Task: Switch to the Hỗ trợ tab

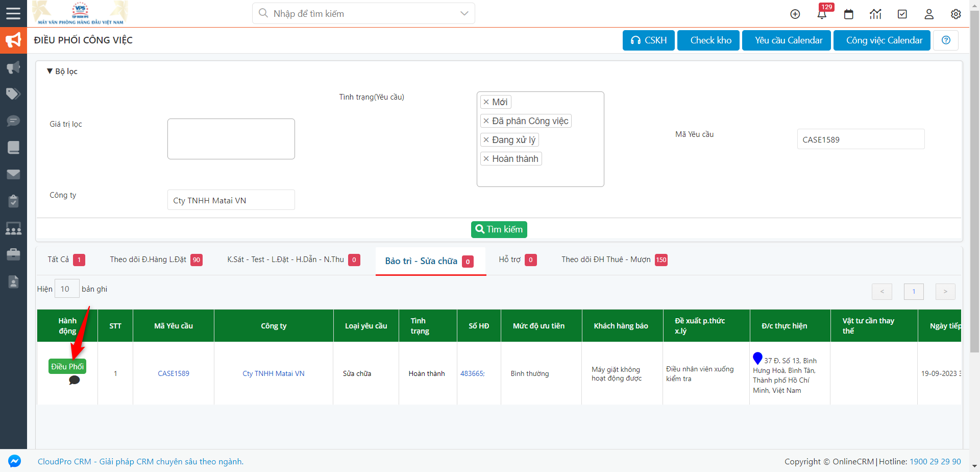Action: tap(518, 260)
